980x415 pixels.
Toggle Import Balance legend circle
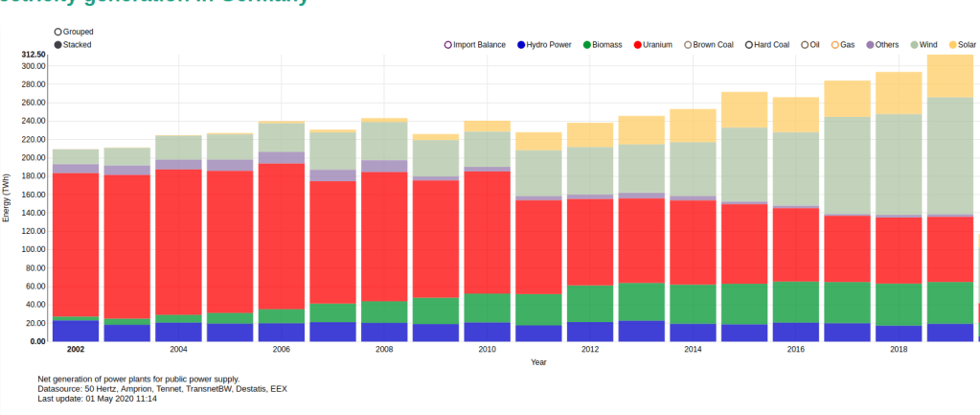(447, 45)
